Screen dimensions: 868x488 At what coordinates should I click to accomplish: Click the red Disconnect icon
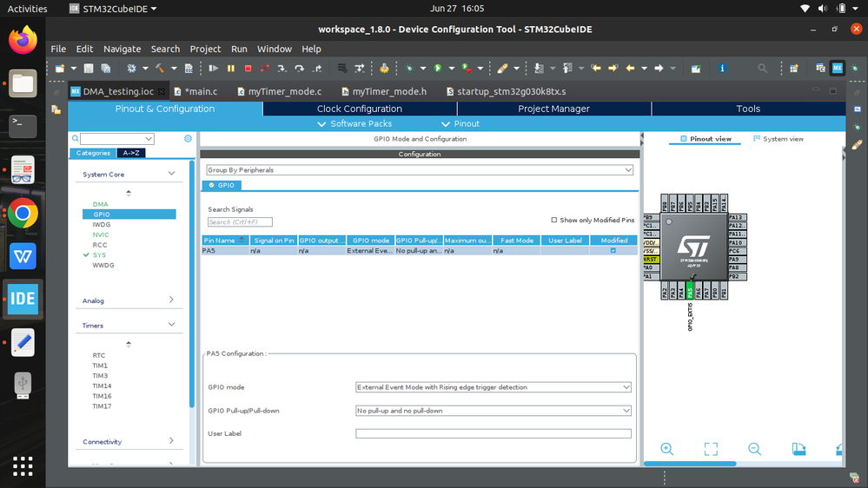(265, 69)
